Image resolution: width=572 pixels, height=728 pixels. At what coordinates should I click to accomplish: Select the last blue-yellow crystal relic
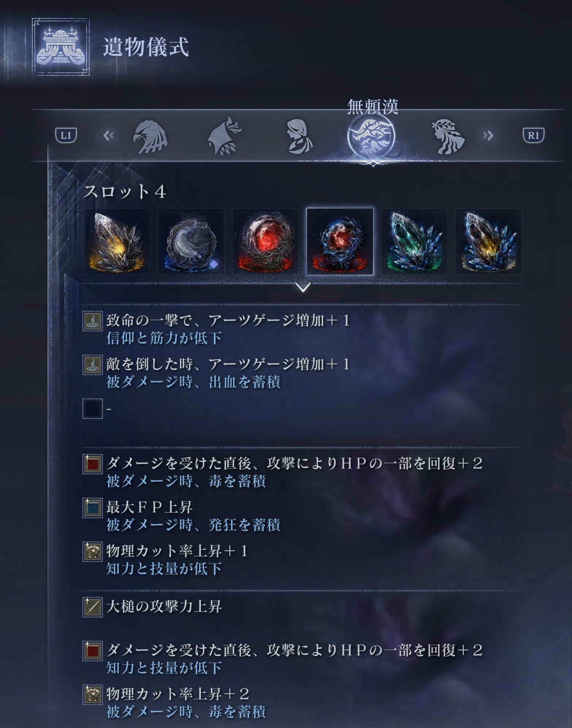click(489, 242)
